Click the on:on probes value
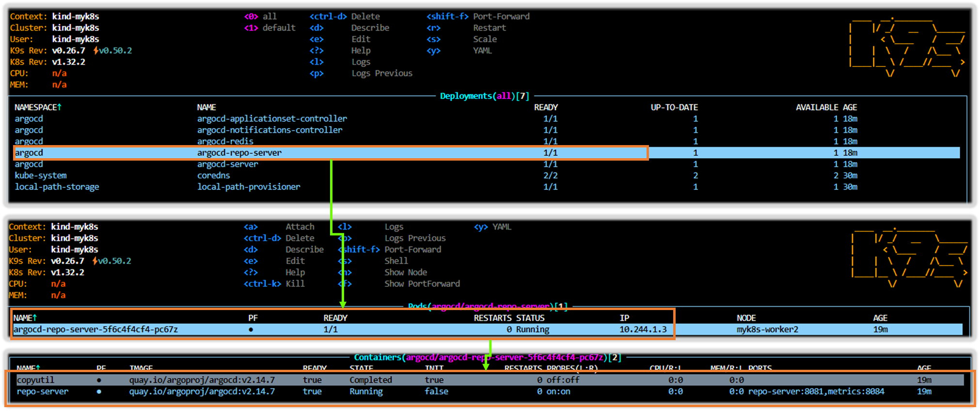Image resolution: width=980 pixels, height=411 pixels. click(558, 392)
